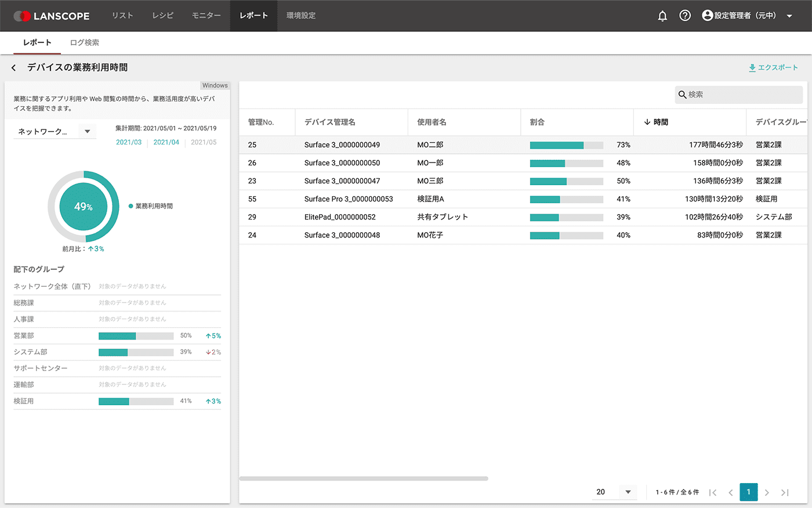Select the 総務課 group row
Screen dimensions: 812x508
coord(117,303)
